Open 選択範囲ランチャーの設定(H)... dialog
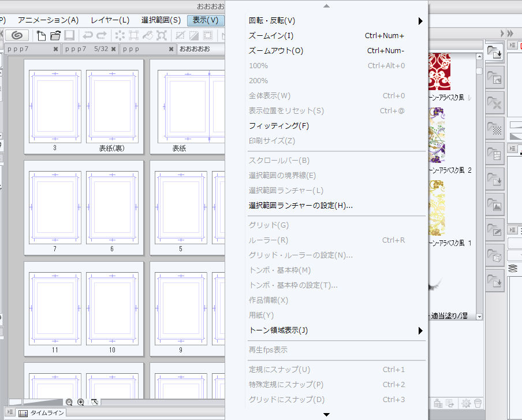522x420 pixels. [300, 206]
